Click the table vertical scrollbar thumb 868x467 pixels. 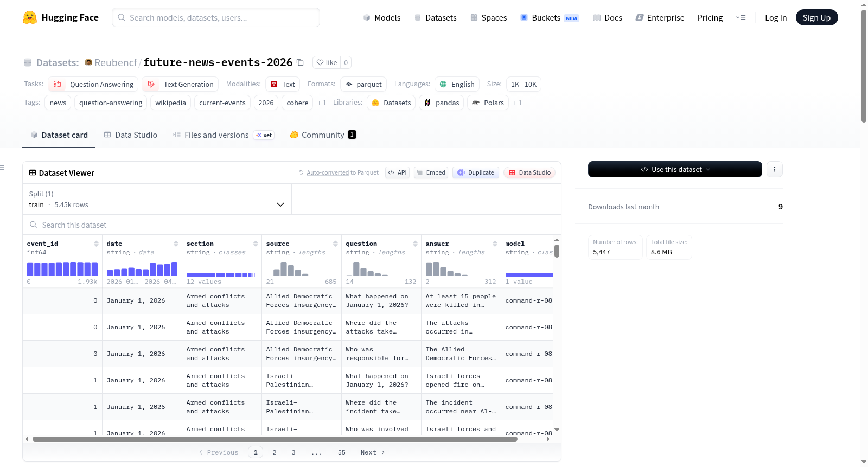[557, 251]
